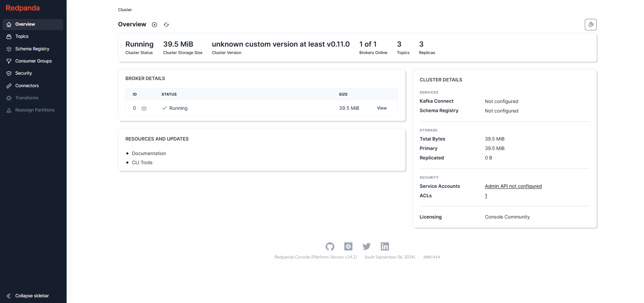Open the Slack icon in the footer
644x303 pixels.
coord(348,247)
